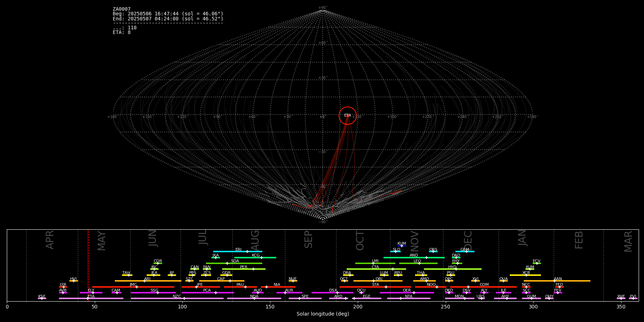
Task: Click the NOV month label
Action: click(x=414, y=241)
